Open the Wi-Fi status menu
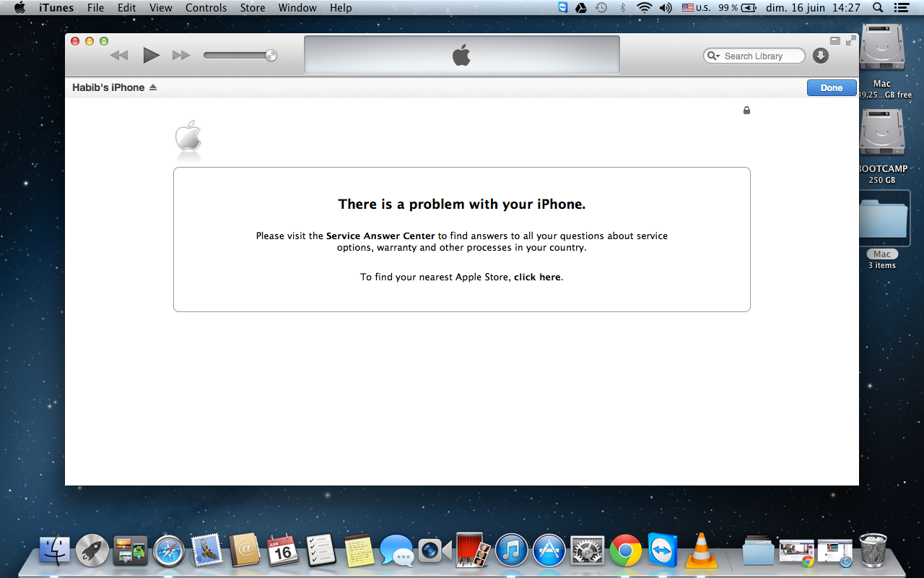 click(x=644, y=8)
